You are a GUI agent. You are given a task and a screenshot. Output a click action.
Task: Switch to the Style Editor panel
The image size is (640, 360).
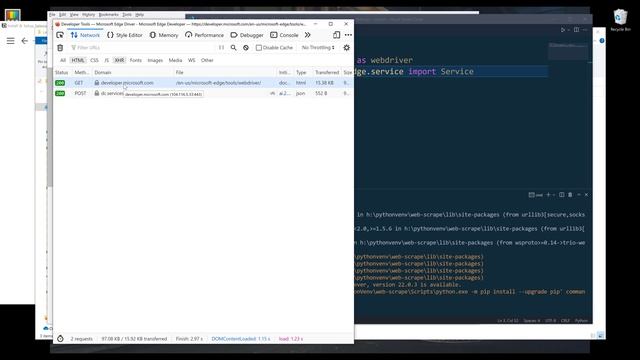click(125, 35)
